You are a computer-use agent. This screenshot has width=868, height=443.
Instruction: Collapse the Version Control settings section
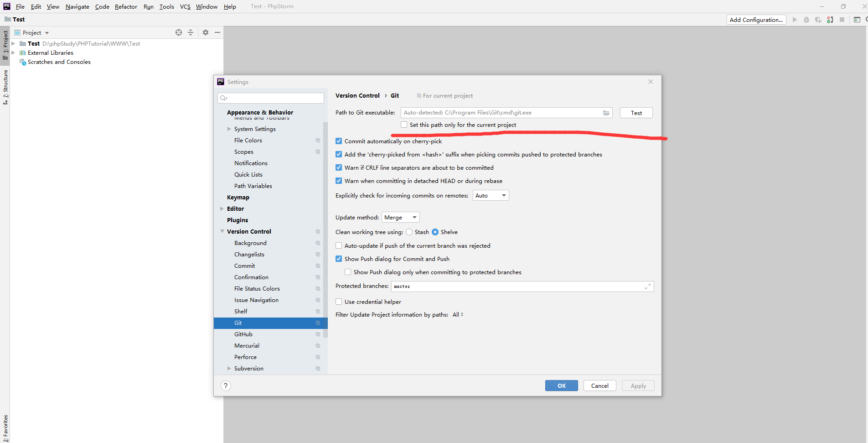[x=222, y=232]
